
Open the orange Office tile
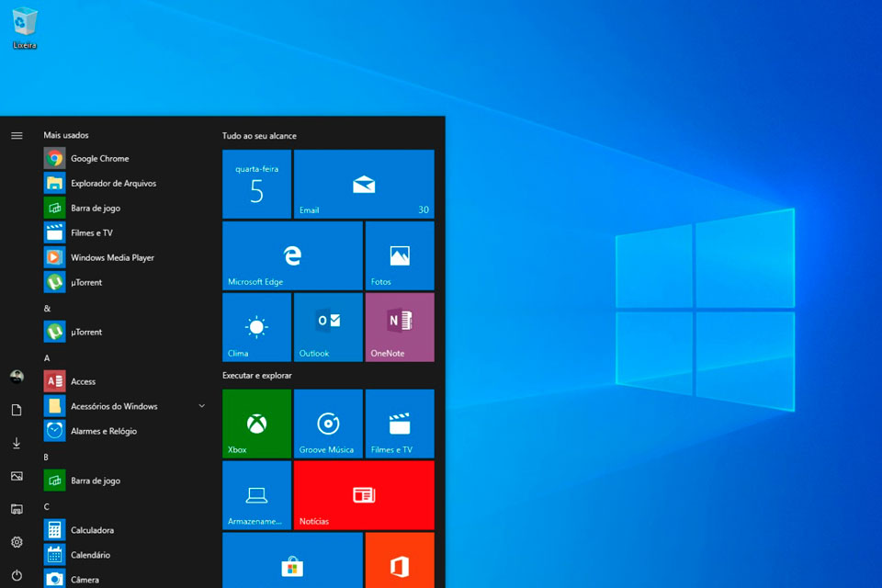click(400, 560)
